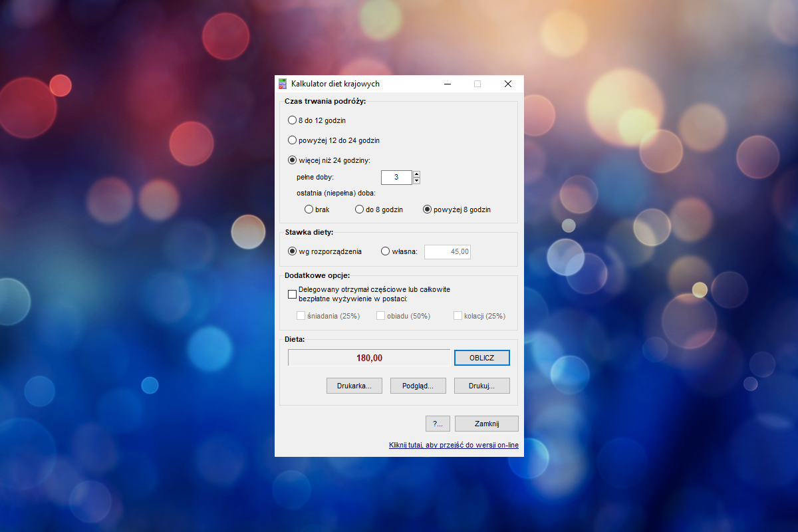Click the 'Stawka diety:' heading
The width and height of the screenshot is (798, 532).
point(309,232)
